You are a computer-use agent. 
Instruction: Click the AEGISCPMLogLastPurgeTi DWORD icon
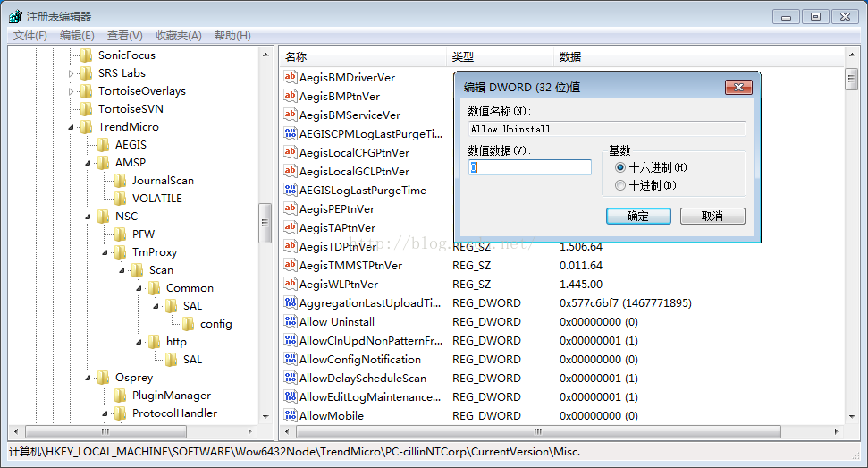tap(290, 133)
